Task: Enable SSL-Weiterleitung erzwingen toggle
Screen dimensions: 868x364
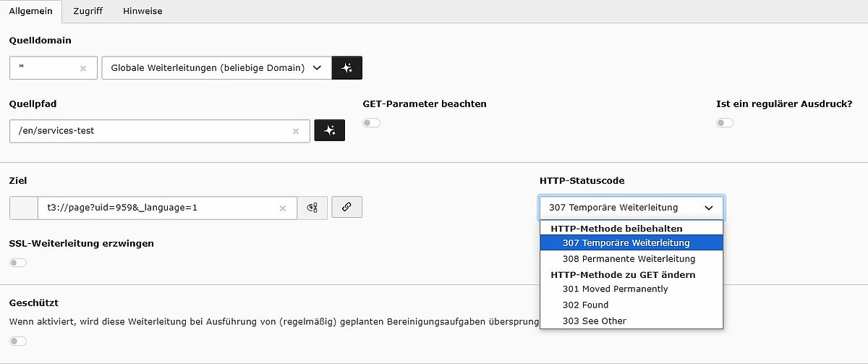Action: pyautogui.click(x=18, y=263)
